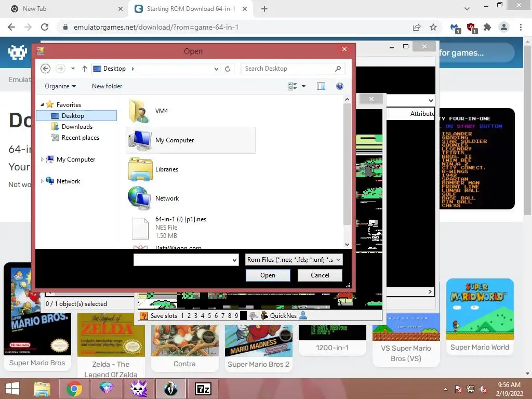
Task: Open dialog Help icon
Action: [x=340, y=86]
